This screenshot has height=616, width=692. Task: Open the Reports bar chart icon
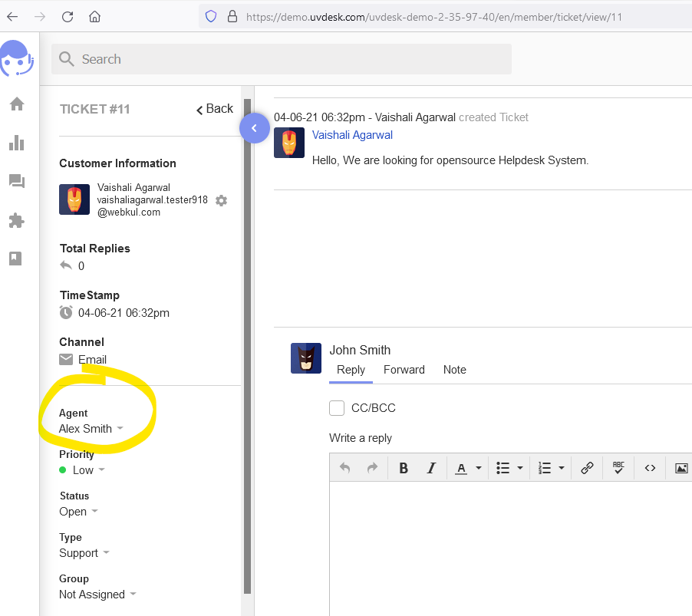pyautogui.click(x=17, y=143)
